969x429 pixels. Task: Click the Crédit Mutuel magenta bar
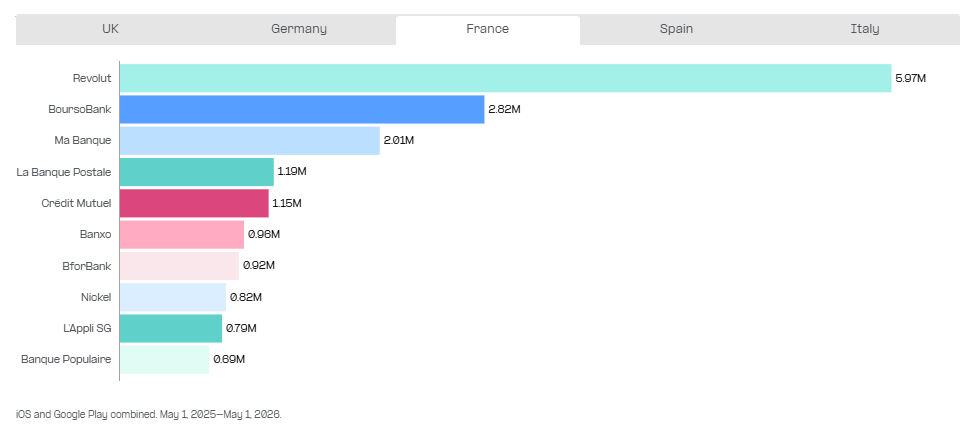tap(194, 203)
